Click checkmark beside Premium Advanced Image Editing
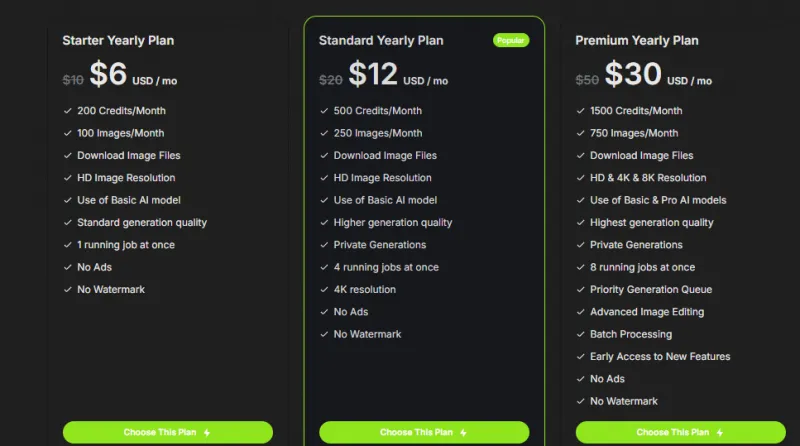Viewport: 800px width, 446px height. tap(580, 312)
